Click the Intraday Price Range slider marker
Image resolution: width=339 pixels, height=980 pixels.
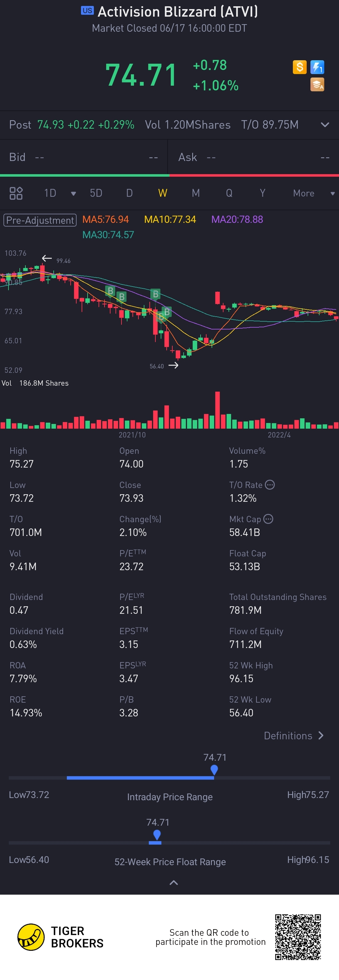pyautogui.click(x=214, y=770)
